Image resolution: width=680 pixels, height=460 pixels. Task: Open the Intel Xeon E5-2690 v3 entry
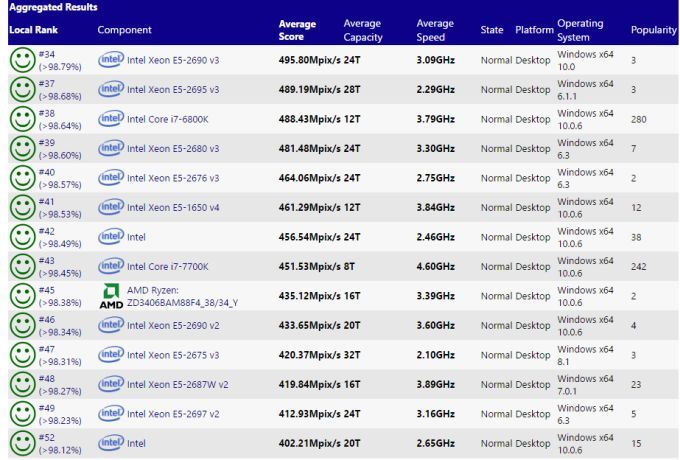[173, 60]
